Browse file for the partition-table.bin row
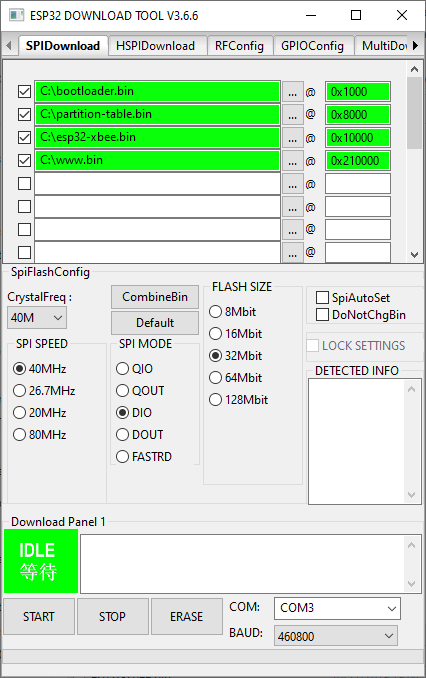 [x=293, y=115]
